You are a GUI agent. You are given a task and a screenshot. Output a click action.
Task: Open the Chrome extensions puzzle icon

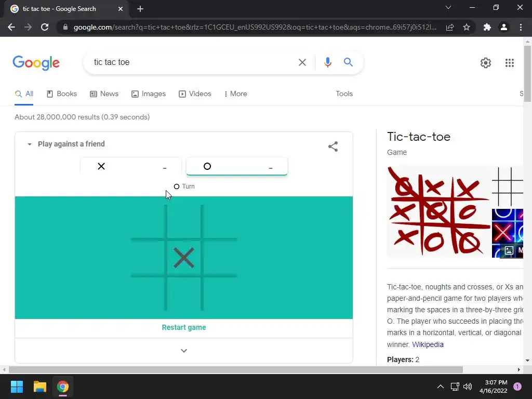(x=487, y=27)
